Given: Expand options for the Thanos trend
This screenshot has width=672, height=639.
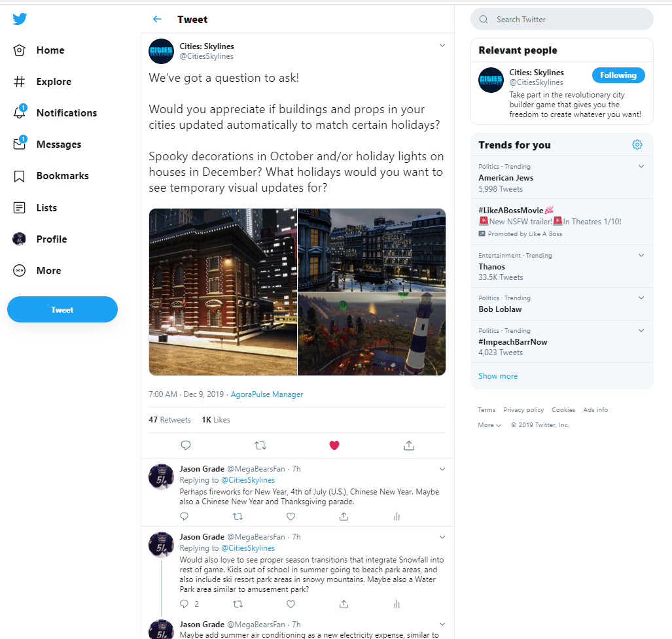Looking at the screenshot, I should point(641,255).
